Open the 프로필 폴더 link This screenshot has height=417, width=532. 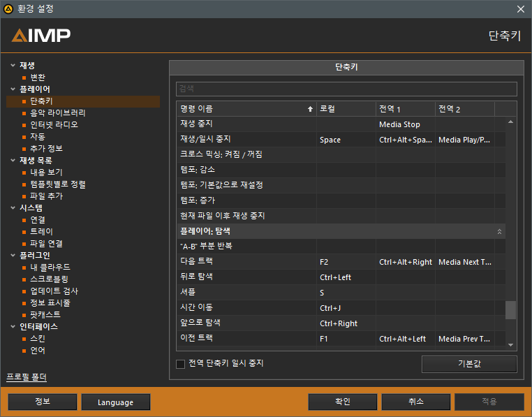click(27, 377)
